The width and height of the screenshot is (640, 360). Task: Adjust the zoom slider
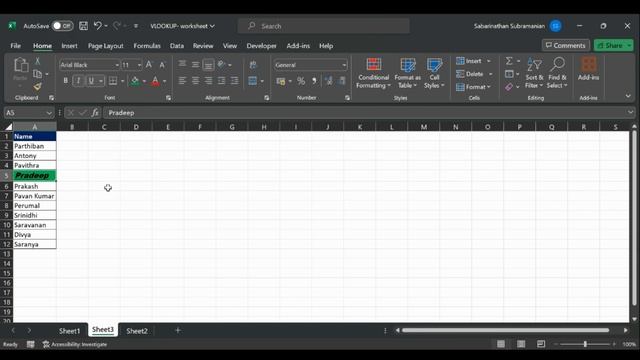pos(585,344)
